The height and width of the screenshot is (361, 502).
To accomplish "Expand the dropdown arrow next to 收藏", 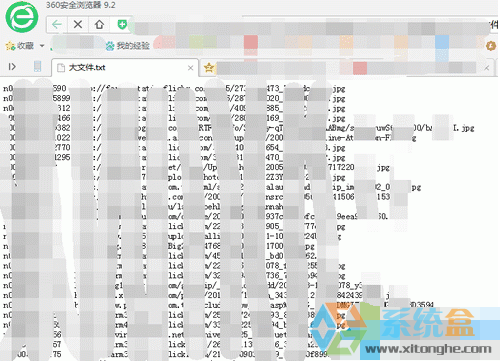I will pos(42,46).
